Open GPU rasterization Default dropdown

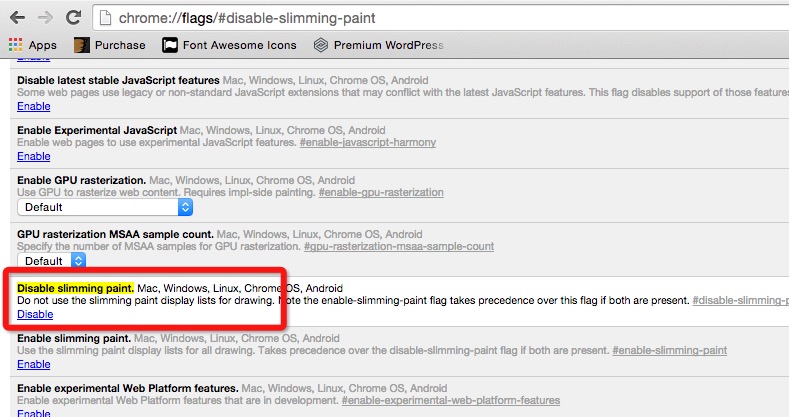[105, 207]
